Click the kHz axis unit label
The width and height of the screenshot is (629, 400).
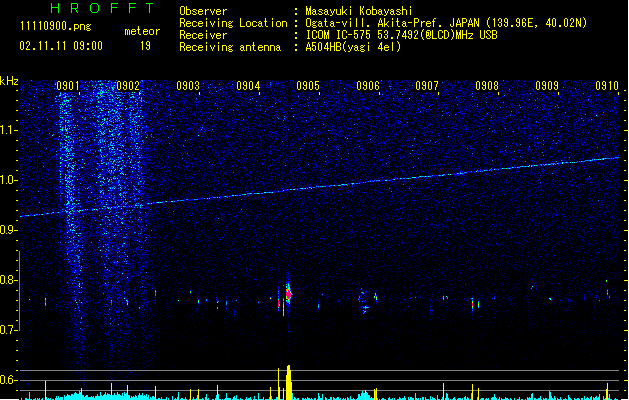[9, 81]
